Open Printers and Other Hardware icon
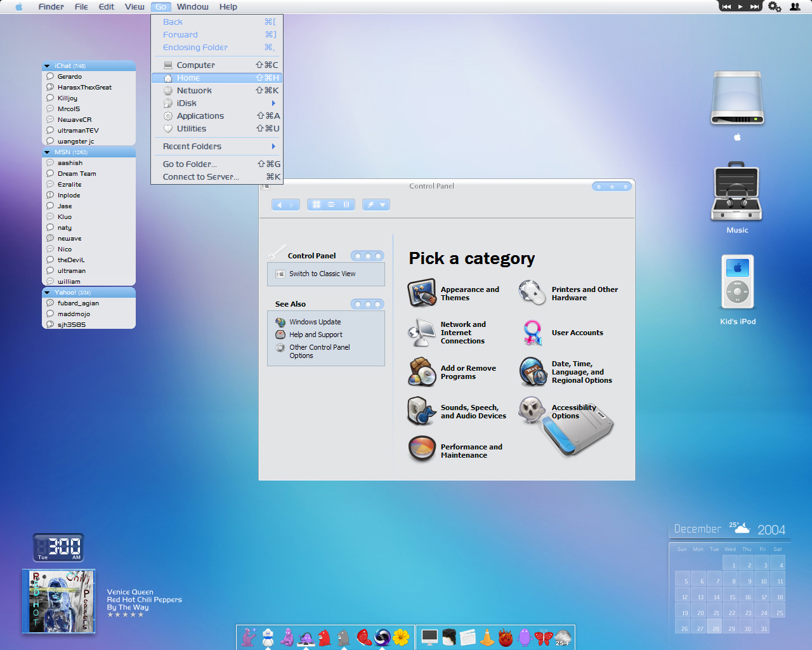 coord(532,293)
